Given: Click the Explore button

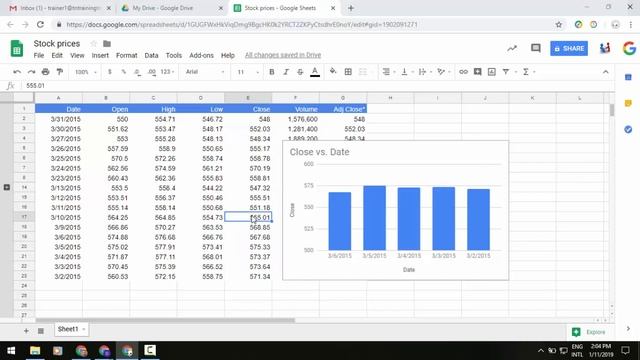Looking at the screenshot, I should (589, 332).
